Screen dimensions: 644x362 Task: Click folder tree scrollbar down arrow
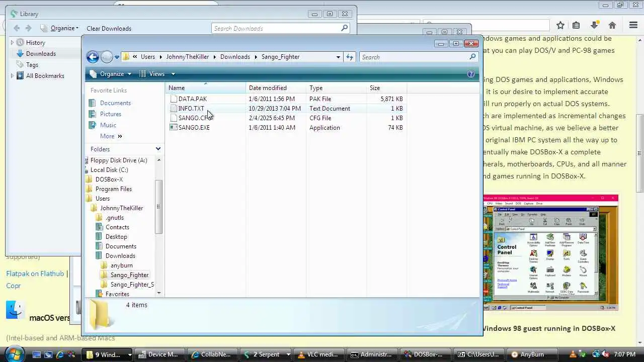click(159, 293)
